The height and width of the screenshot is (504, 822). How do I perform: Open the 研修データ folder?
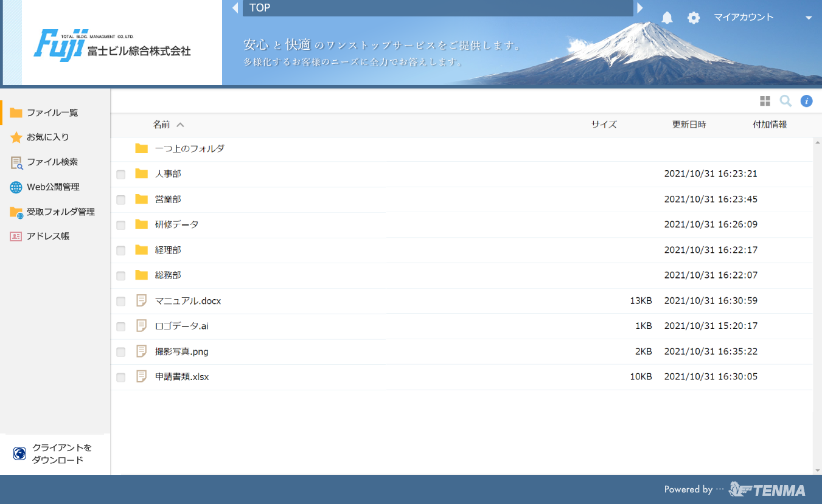[x=176, y=225]
